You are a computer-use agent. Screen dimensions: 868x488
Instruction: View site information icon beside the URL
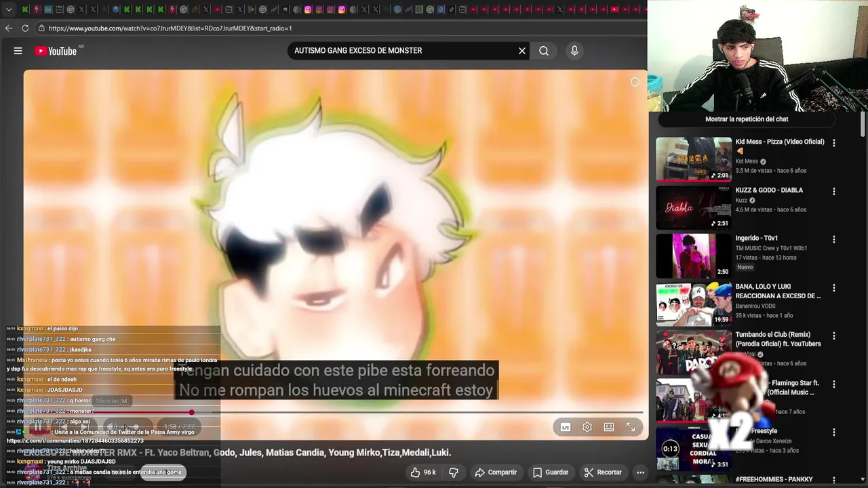point(41,28)
